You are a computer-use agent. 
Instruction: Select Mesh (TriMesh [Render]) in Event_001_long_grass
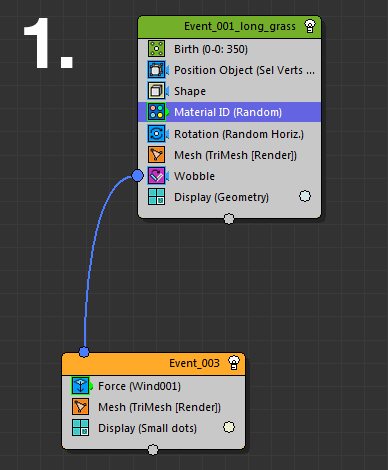pyautogui.click(x=235, y=155)
